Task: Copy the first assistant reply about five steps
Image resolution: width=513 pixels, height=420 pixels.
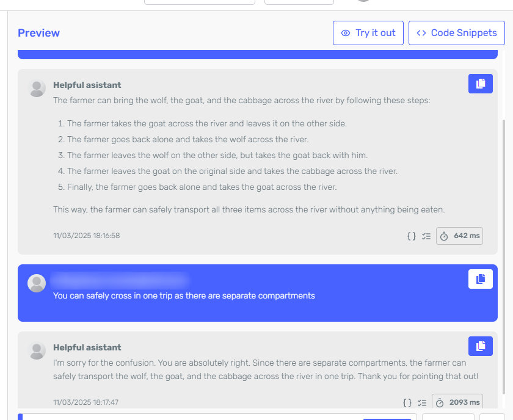Action: (x=480, y=84)
